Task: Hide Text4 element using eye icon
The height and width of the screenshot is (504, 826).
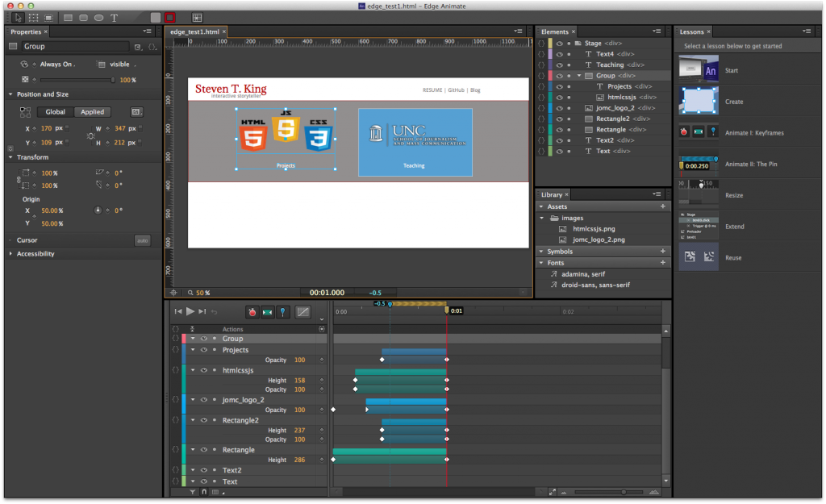Action: tap(560, 54)
